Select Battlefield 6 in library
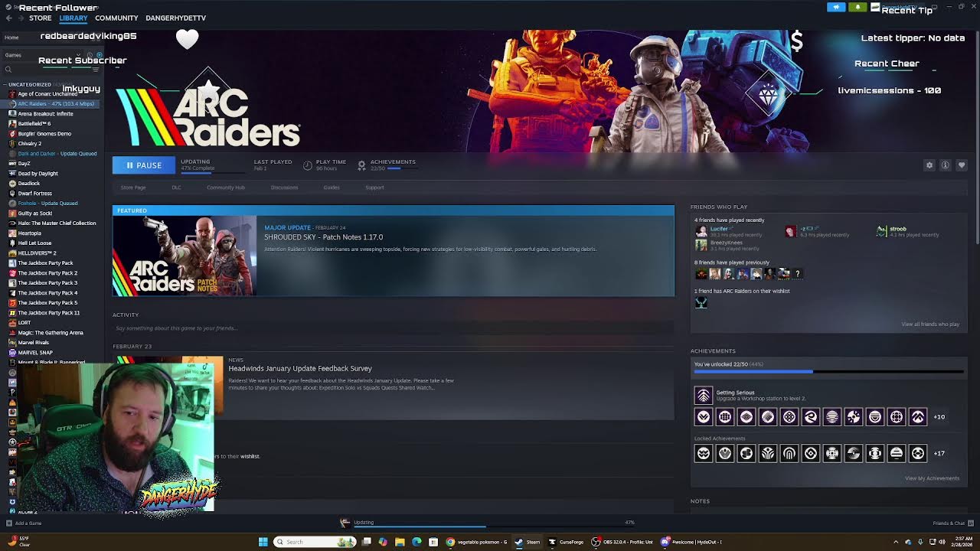 coord(34,123)
